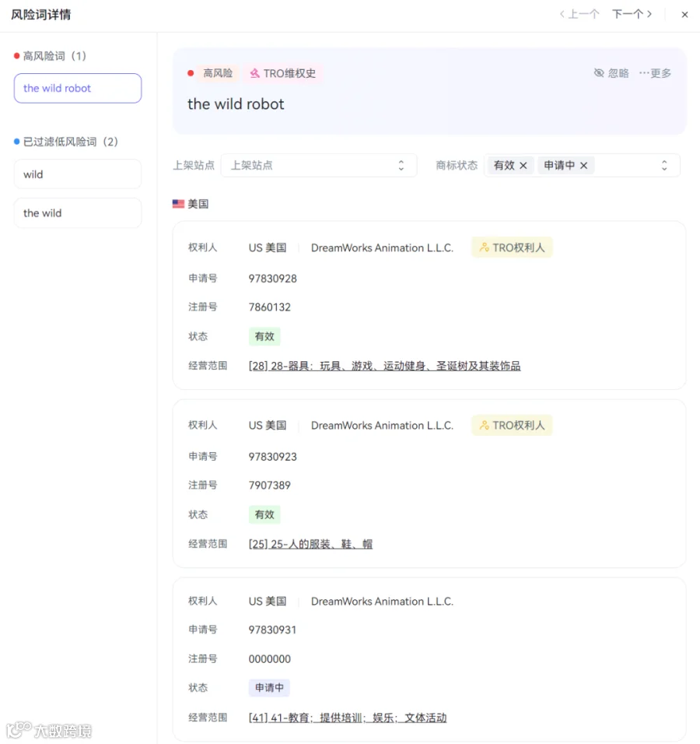Click the 申请中 status badge

tap(269, 687)
